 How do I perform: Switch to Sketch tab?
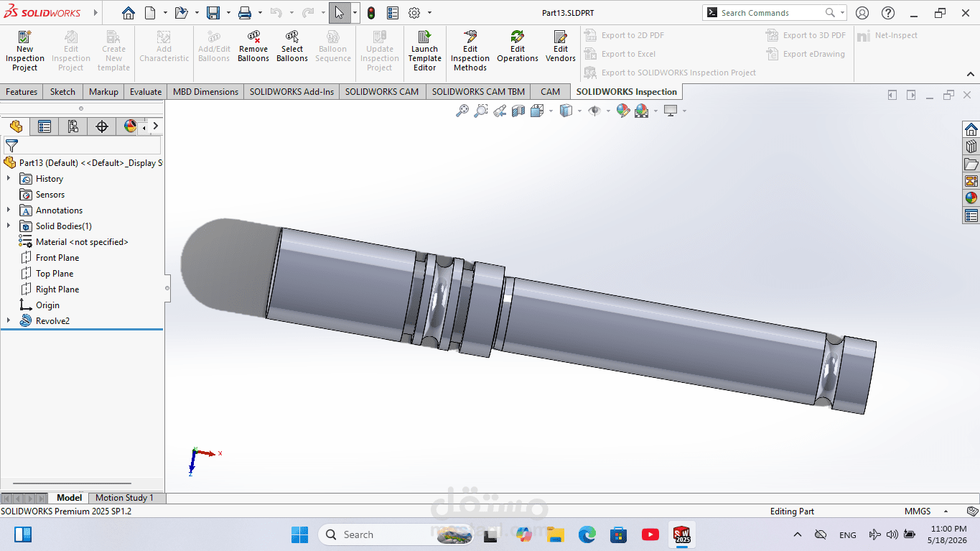click(62, 92)
